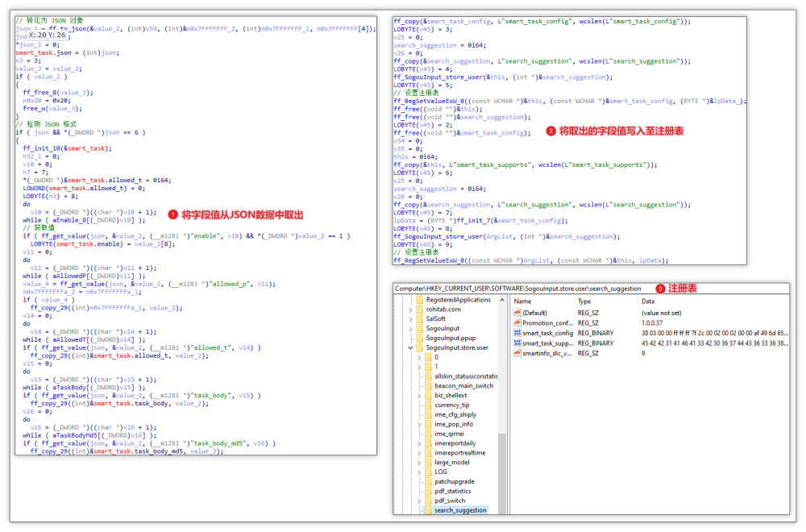Click the Promotion_conf string value icon
This screenshot has height=532, width=806.
[517, 322]
